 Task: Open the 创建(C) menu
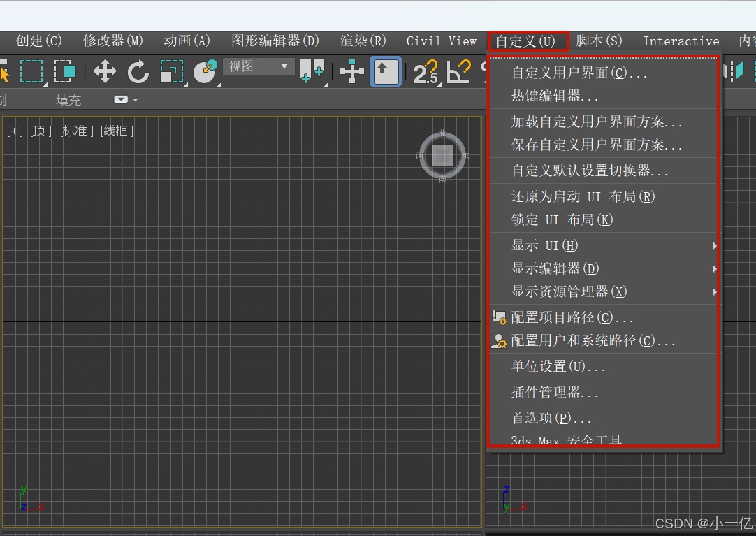[39, 41]
